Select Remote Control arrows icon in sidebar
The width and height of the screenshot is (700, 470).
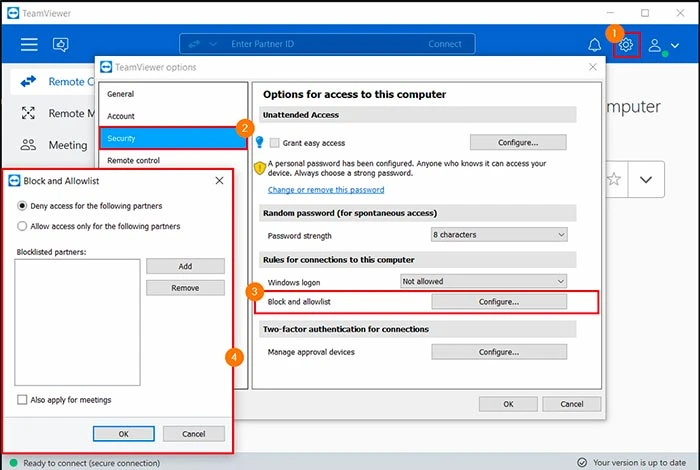point(28,82)
